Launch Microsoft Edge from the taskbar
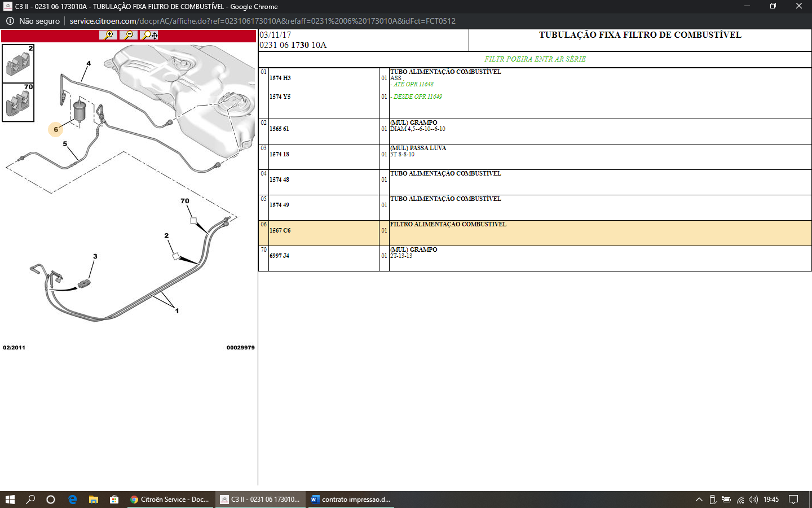 point(73,500)
